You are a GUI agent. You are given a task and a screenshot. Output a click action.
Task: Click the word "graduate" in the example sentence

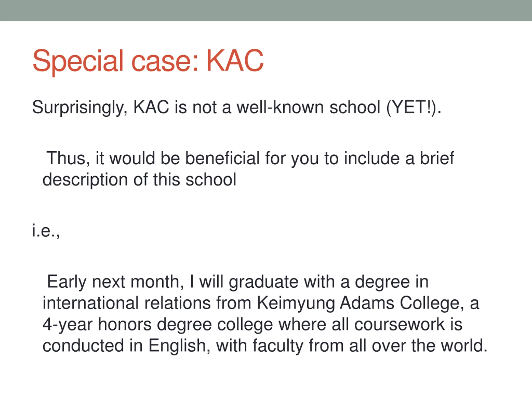pos(263,282)
